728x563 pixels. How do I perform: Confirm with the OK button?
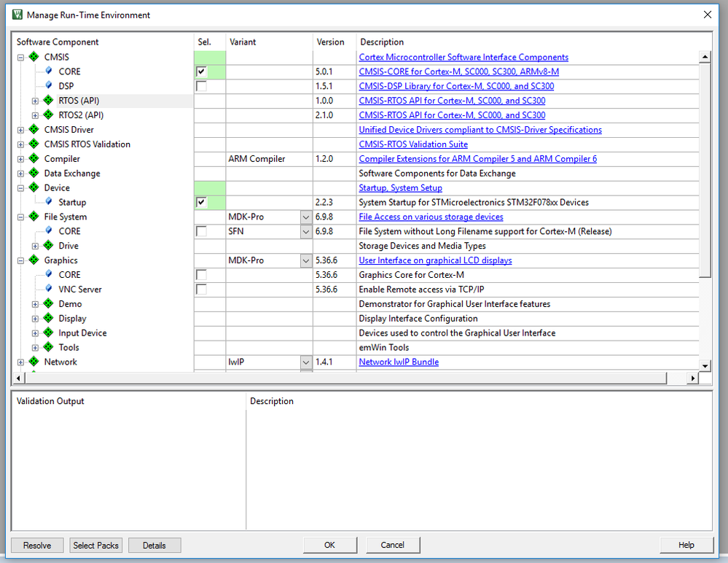tap(329, 545)
